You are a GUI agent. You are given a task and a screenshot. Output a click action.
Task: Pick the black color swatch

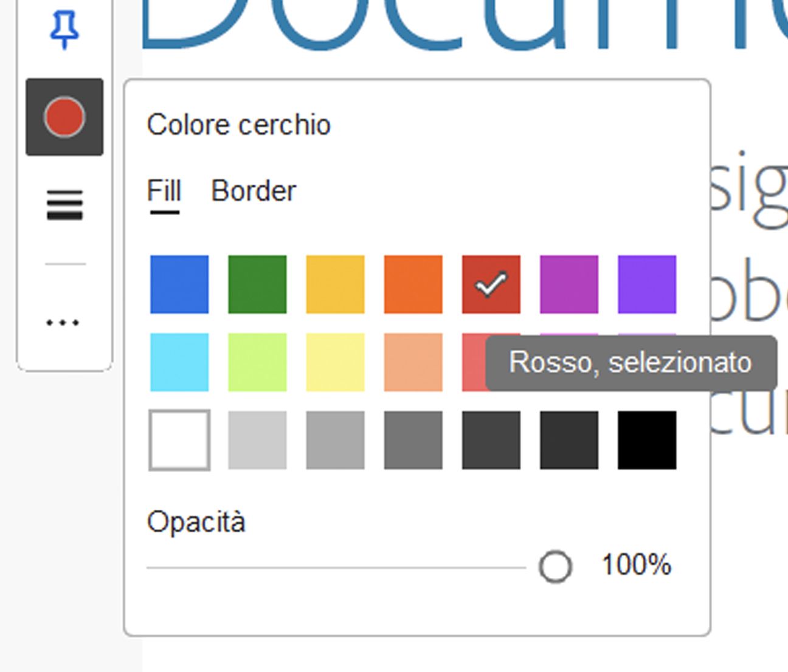tap(647, 439)
